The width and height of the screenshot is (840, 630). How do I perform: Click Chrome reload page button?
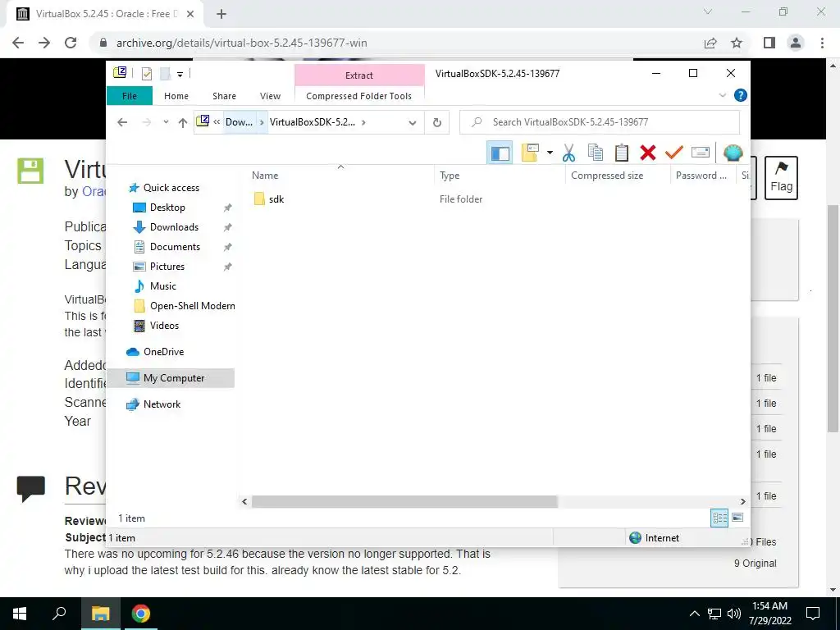click(71, 43)
